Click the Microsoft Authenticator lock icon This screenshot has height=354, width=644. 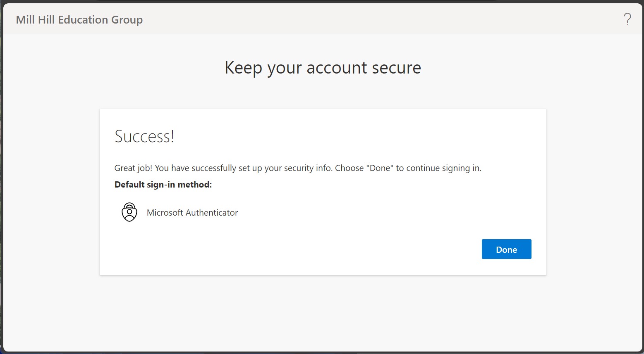coord(129,212)
